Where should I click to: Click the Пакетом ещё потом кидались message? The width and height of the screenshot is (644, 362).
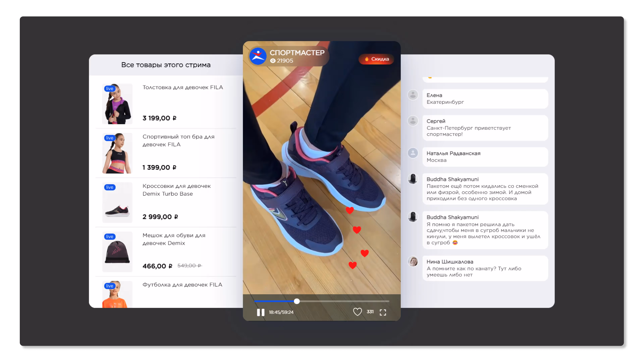click(485, 189)
